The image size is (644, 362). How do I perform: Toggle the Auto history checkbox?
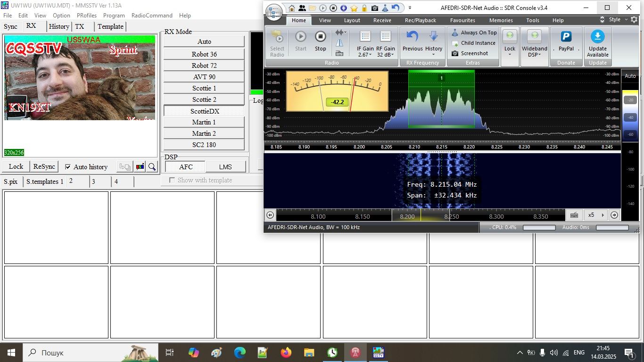(x=68, y=167)
